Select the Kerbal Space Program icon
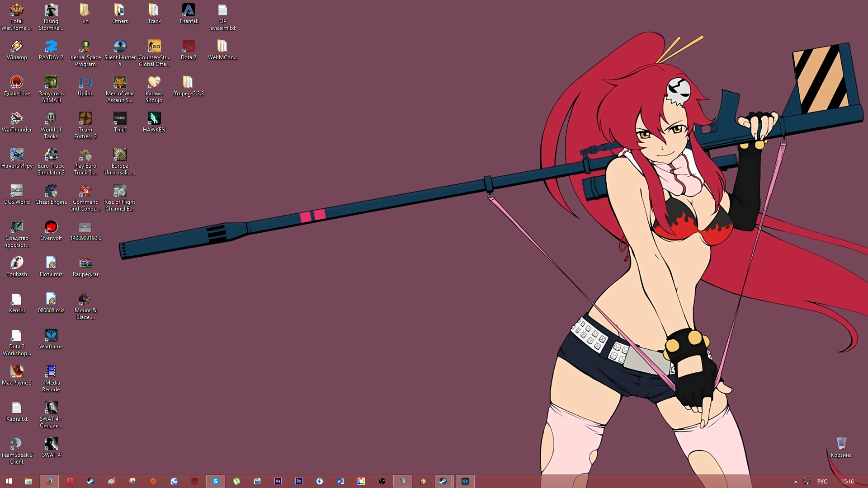The image size is (868, 488). [85, 47]
